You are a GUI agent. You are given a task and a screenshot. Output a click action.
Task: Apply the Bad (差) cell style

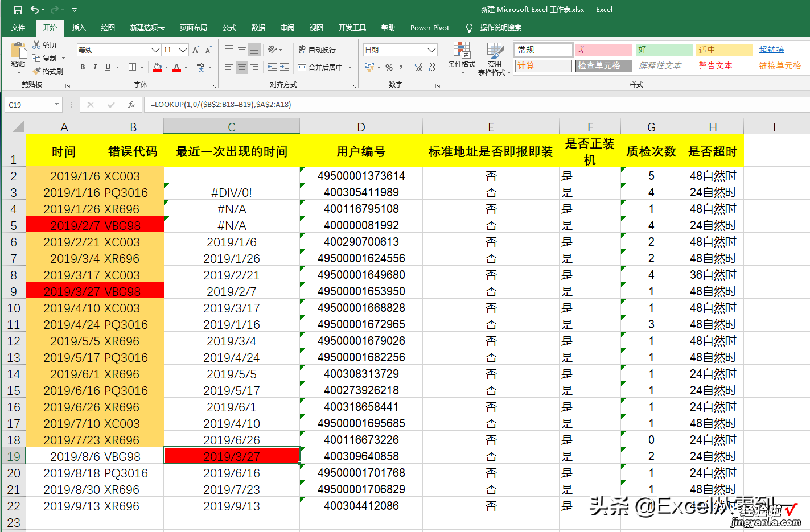pyautogui.click(x=603, y=50)
